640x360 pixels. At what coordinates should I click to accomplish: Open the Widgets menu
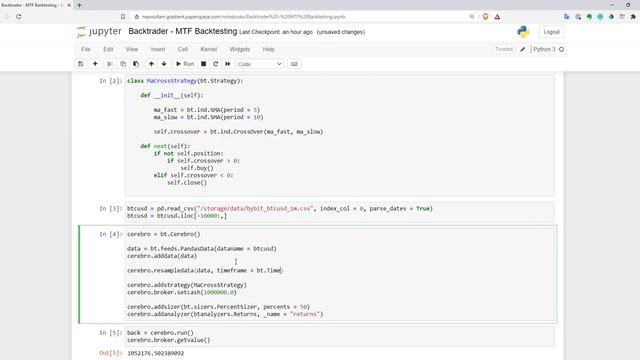click(x=240, y=49)
